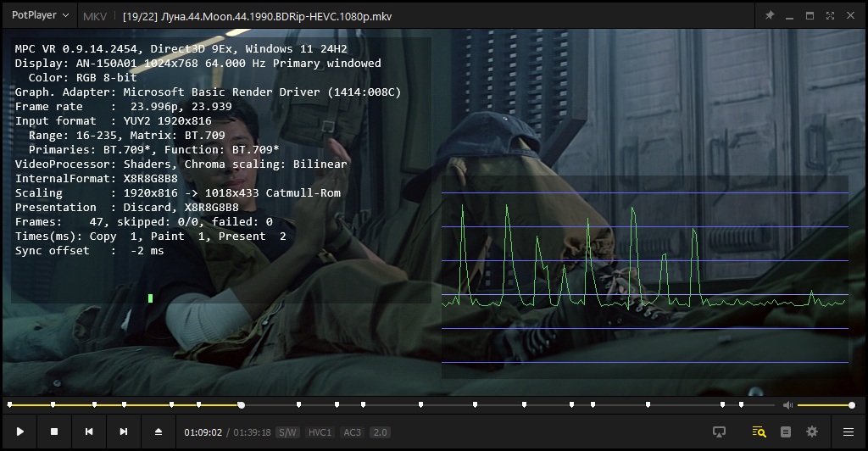Click the 'Sync offset: -2 ms' line
The width and height of the screenshot is (868, 451).
coord(89,250)
